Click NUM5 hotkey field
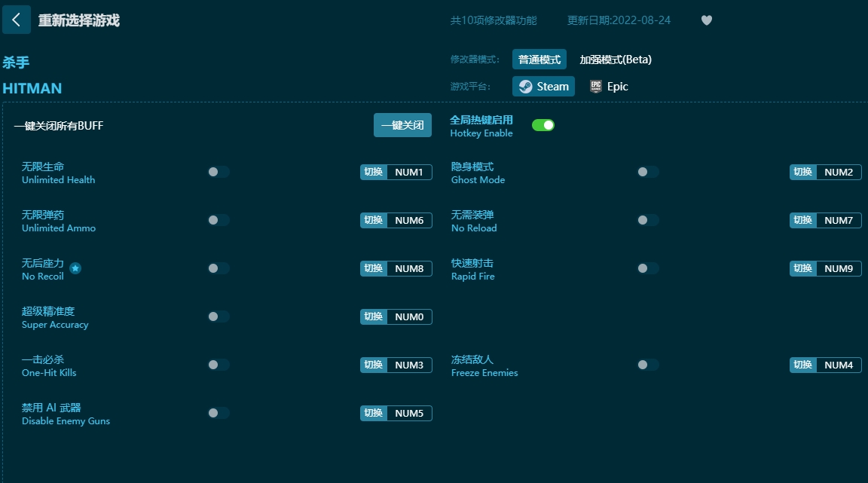Viewport: 868px width, 483px height. click(409, 413)
